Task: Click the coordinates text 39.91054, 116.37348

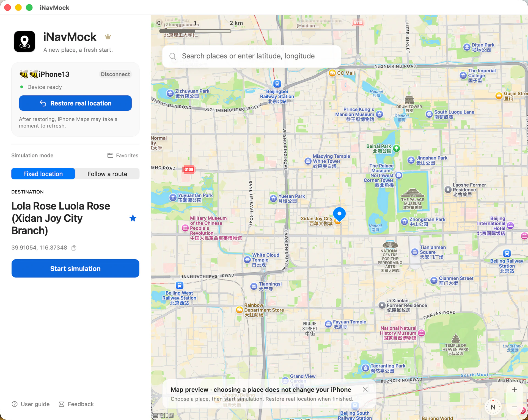Action: pyautogui.click(x=39, y=248)
